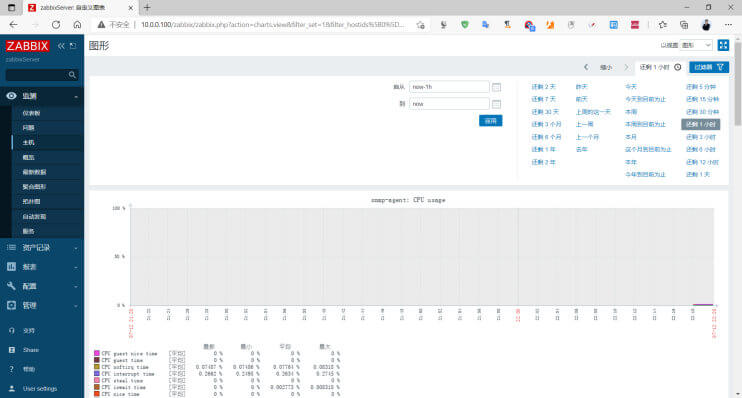Click CPU guest nice time color swatch

tap(97, 354)
